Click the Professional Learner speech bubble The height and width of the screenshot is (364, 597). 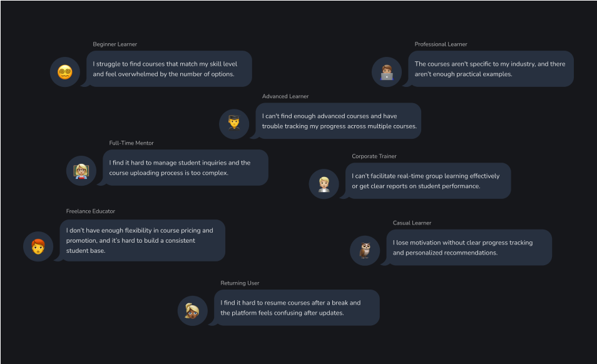491,69
